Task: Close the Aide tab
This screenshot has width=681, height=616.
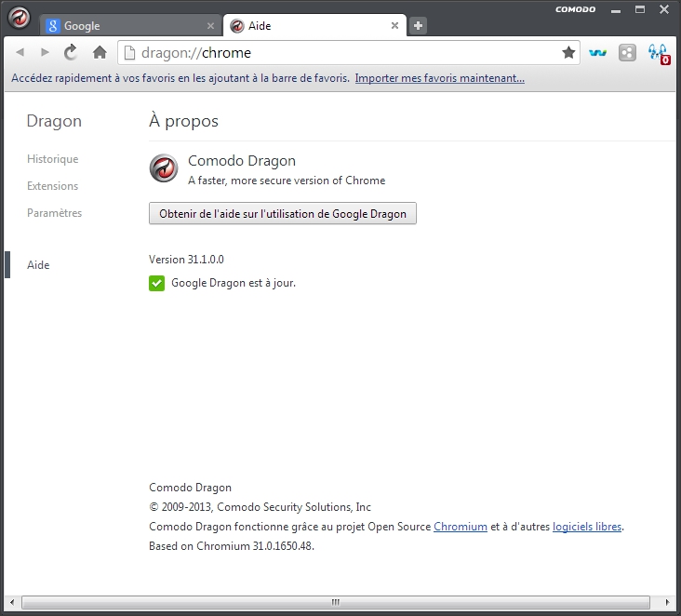Action: tap(394, 26)
